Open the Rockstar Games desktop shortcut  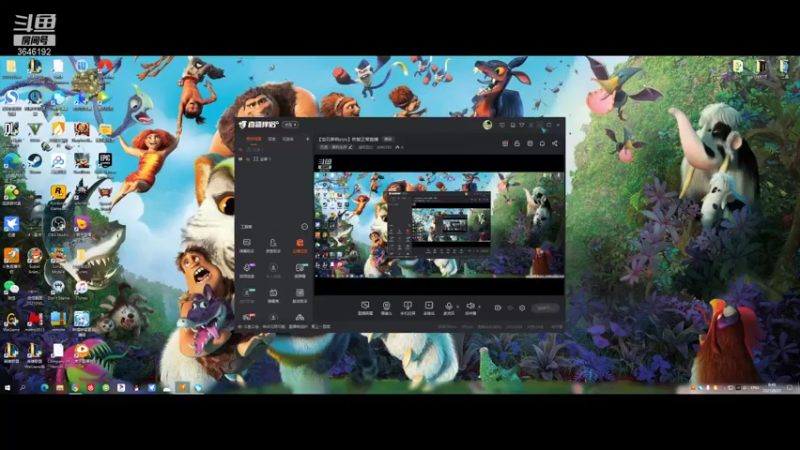[x=58, y=196]
